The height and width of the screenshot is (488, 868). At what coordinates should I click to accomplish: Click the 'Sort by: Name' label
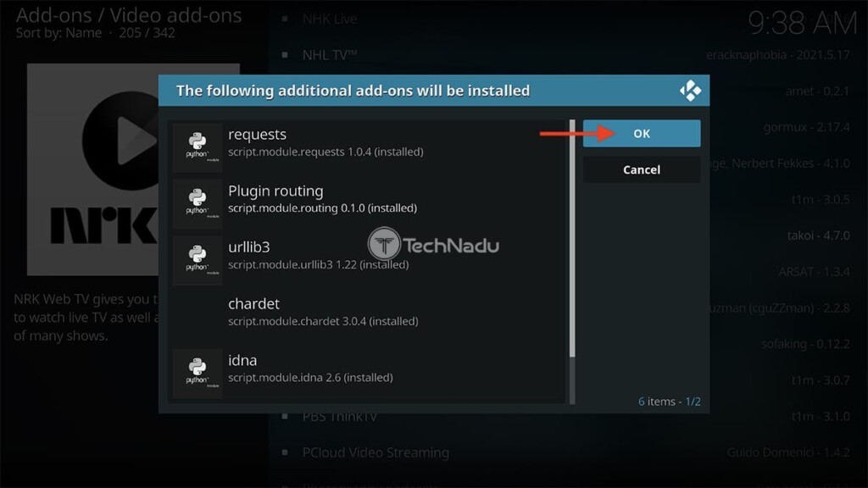click(58, 33)
